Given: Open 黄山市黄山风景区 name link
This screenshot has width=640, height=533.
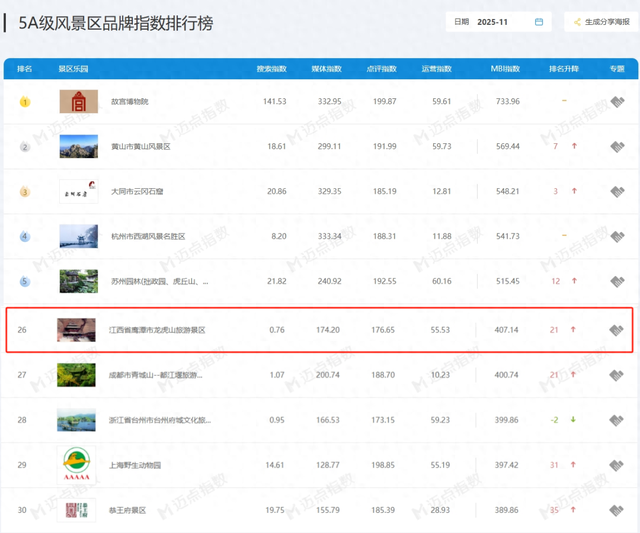Looking at the screenshot, I should click(141, 147).
